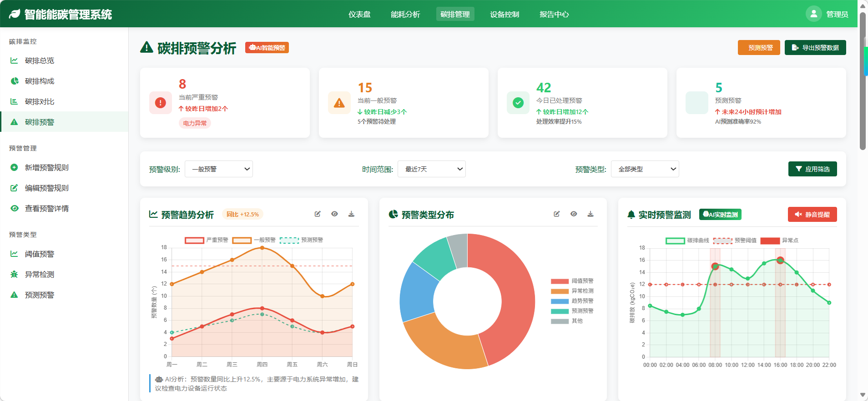Click green processed checkmark icon
Screen dimensions: 868x401
pyautogui.click(x=518, y=103)
